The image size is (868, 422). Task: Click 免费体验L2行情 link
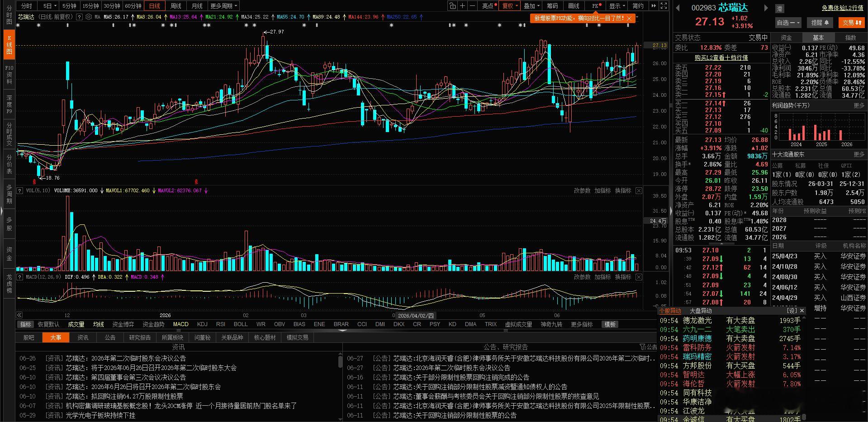(843, 8)
